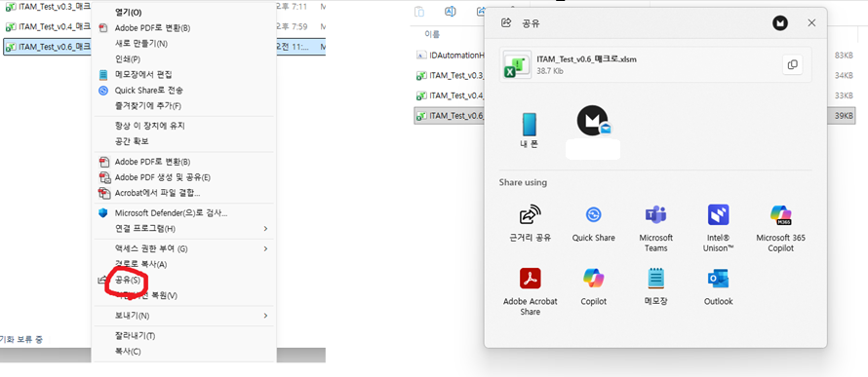Click IDAutomationH file in right explorer list
The width and height of the screenshot is (868, 377).
click(451, 55)
